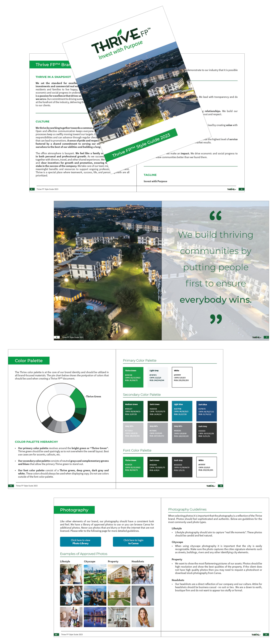The height and width of the screenshot is (644, 274).
Task: Choose the Grey 40% swatch
Action: (157, 433)
